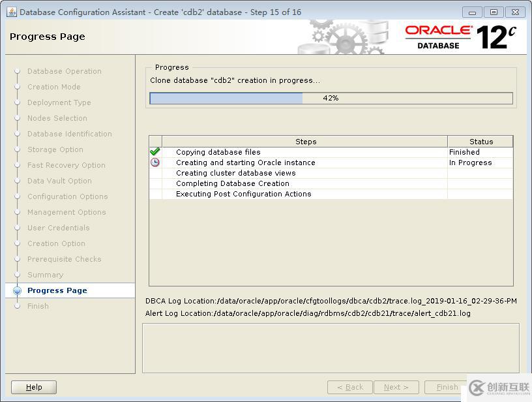Image resolution: width=532 pixels, height=402 pixels.
Task: Select 'Completing Database Creation' row
Action: (x=331, y=183)
